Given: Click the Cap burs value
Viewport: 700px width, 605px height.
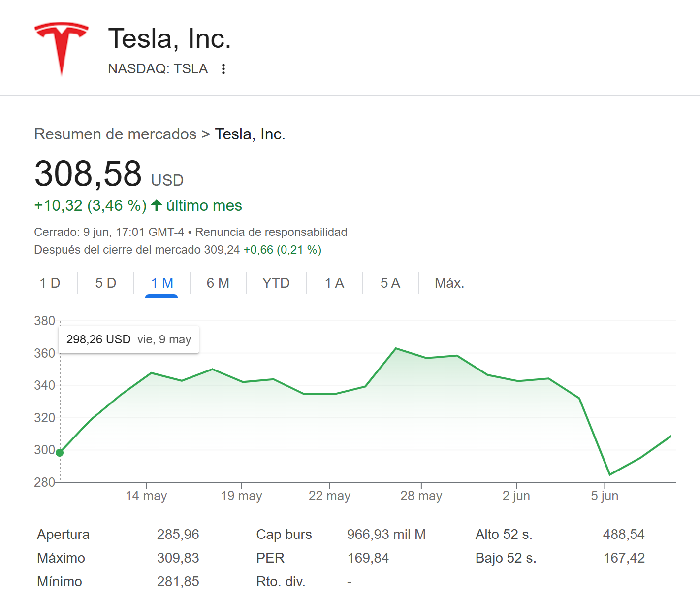Looking at the screenshot, I should [386, 535].
